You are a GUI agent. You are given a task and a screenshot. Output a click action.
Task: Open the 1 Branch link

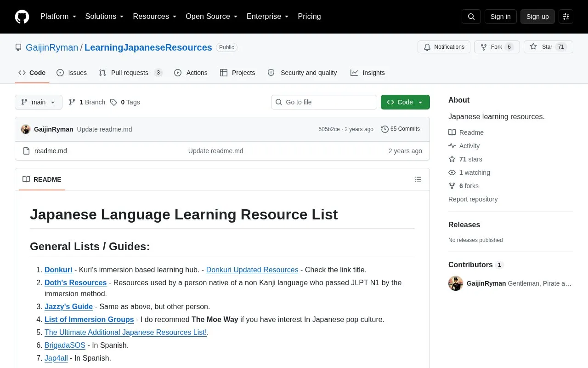click(87, 102)
